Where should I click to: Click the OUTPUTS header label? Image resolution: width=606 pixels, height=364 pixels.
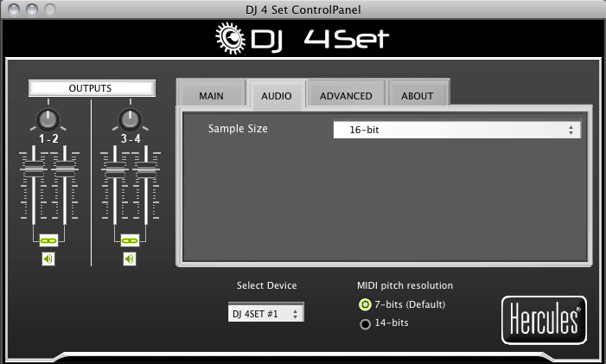(x=92, y=88)
